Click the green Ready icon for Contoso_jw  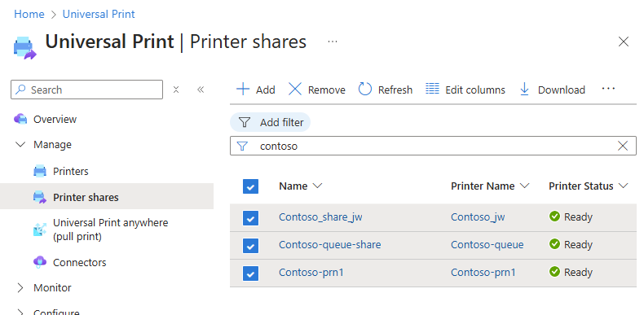[x=554, y=217]
